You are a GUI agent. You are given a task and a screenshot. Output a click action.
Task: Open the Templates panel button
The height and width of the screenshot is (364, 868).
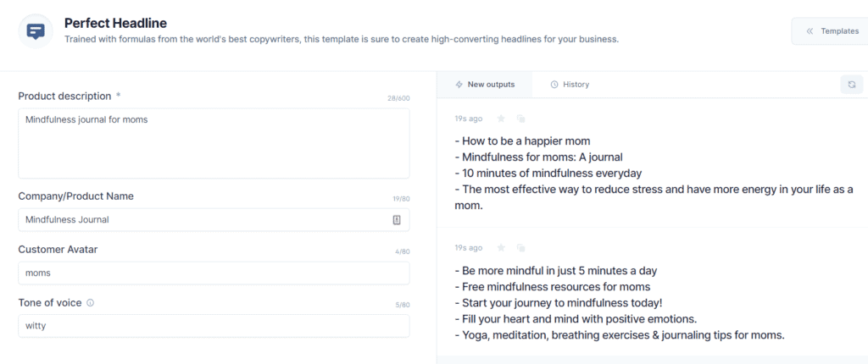pos(831,31)
